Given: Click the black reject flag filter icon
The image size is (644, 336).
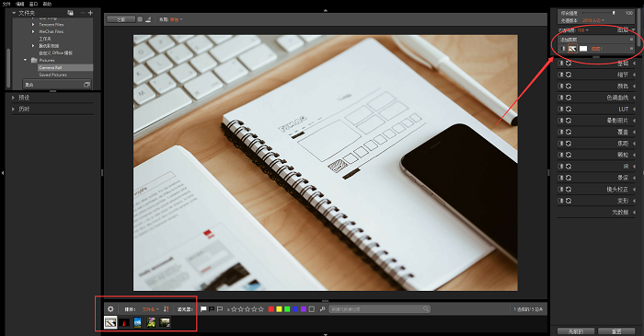Looking at the screenshot, I should (212, 309).
